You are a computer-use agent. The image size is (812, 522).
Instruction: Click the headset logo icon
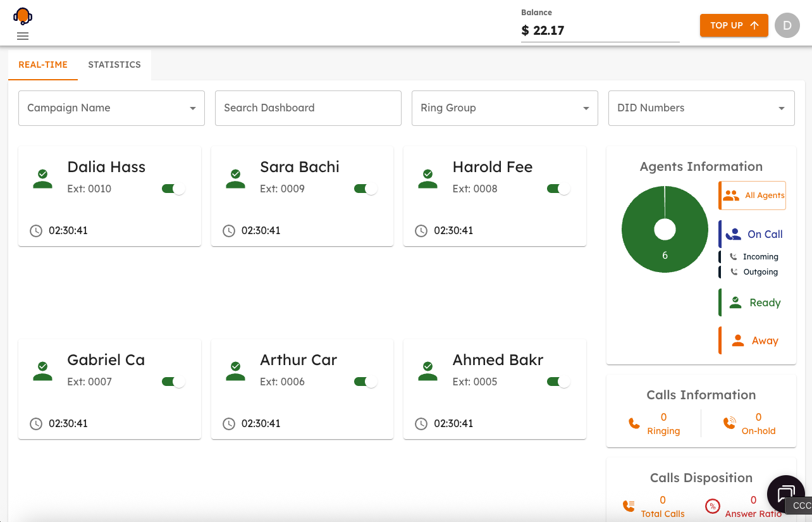point(23,16)
